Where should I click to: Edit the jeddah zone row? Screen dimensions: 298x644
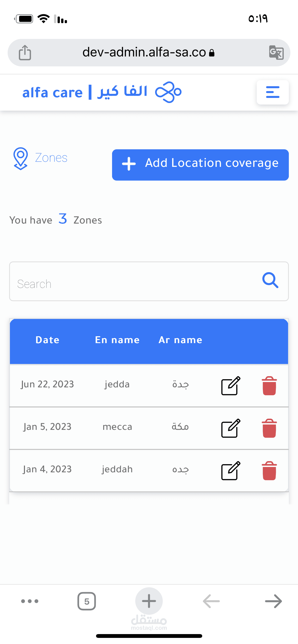pyautogui.click(x=231, y=471)
